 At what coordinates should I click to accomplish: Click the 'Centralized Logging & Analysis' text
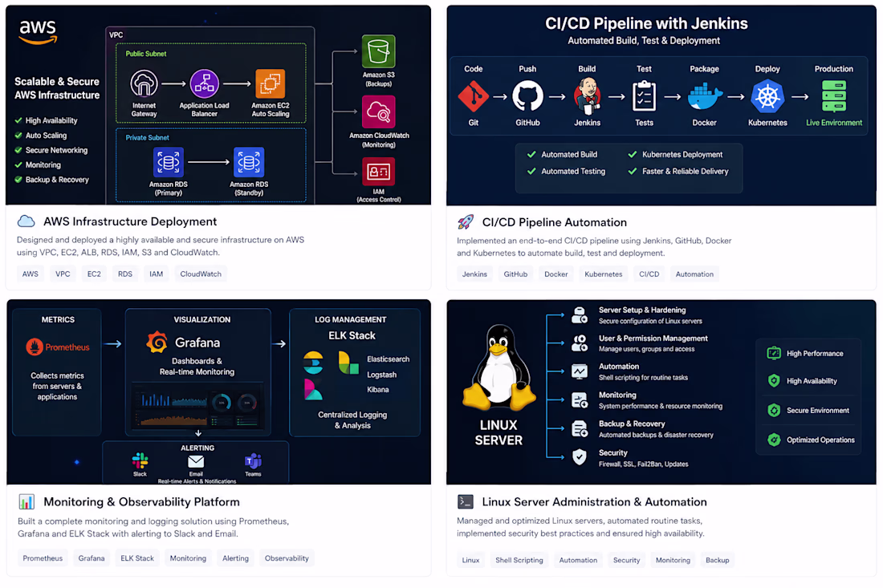tap(352, 420)
